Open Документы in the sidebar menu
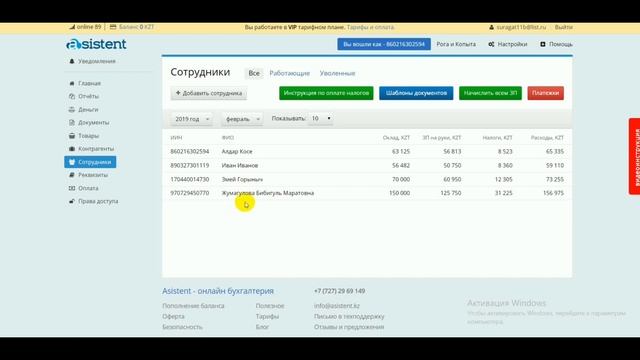This screenshot has height=360, width=640. tap(93, 122)
